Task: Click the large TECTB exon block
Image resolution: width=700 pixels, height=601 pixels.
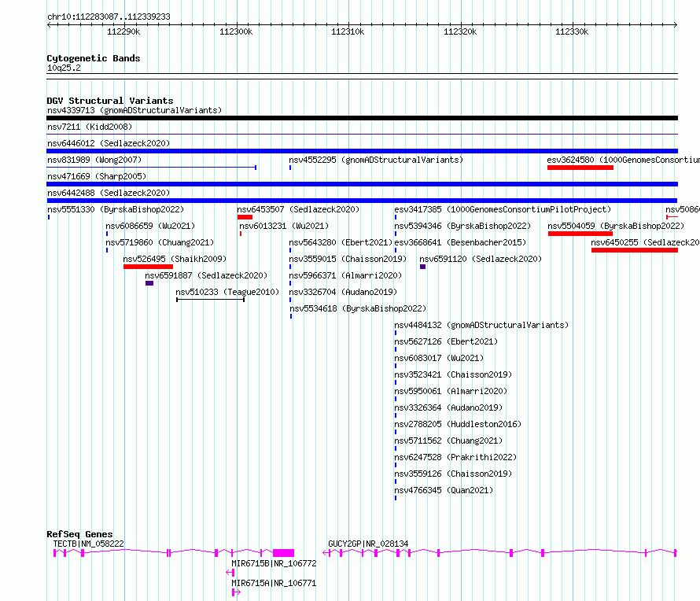Action: (x=283, y=553)
